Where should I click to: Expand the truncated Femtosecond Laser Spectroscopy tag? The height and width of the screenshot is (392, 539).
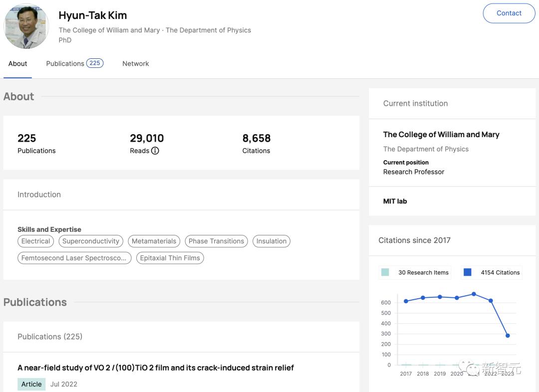click(x=74, y=258)
